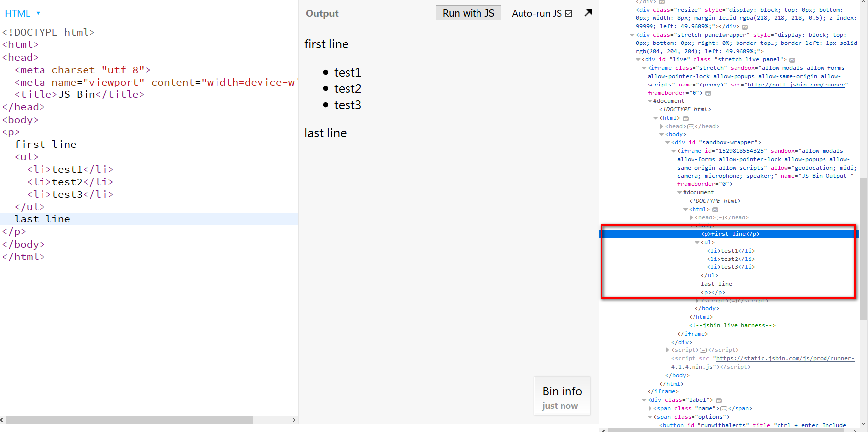This screenshot has height=432, width=868.
Task: Click down arrow of DevTools vertical scrollbar
Action: (x=863, y=424)
